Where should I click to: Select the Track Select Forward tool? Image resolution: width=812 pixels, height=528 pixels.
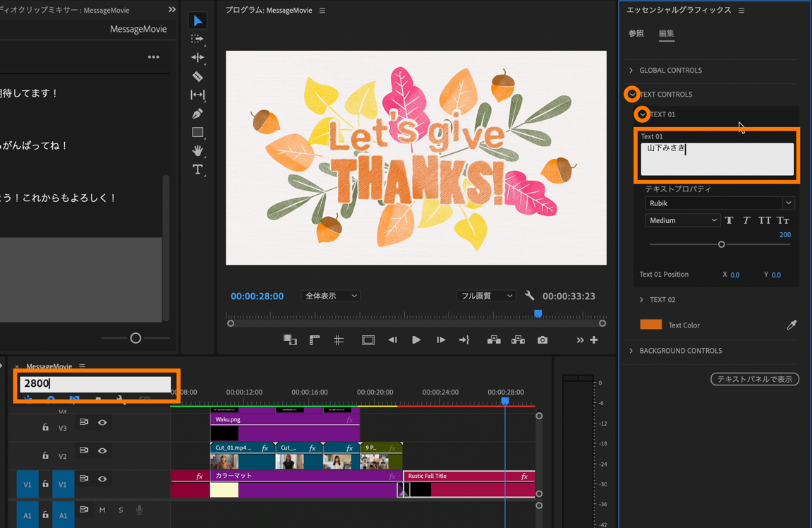point(198,39)
